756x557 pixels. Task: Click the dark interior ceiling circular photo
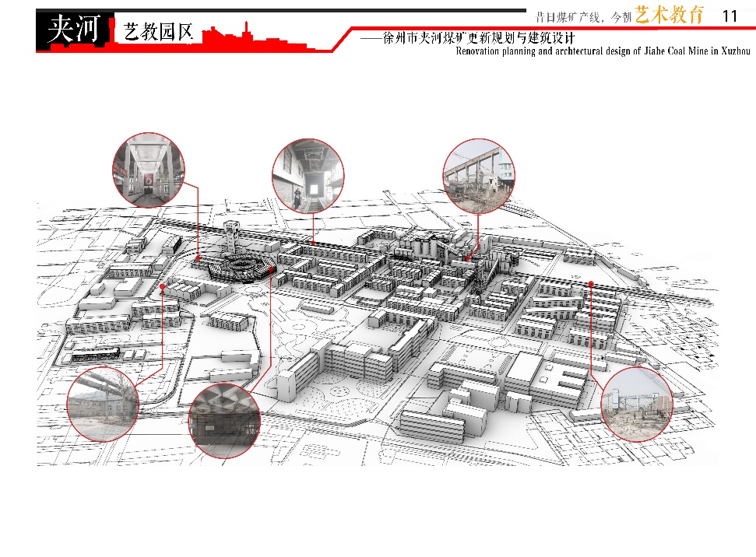click(224, 421)
